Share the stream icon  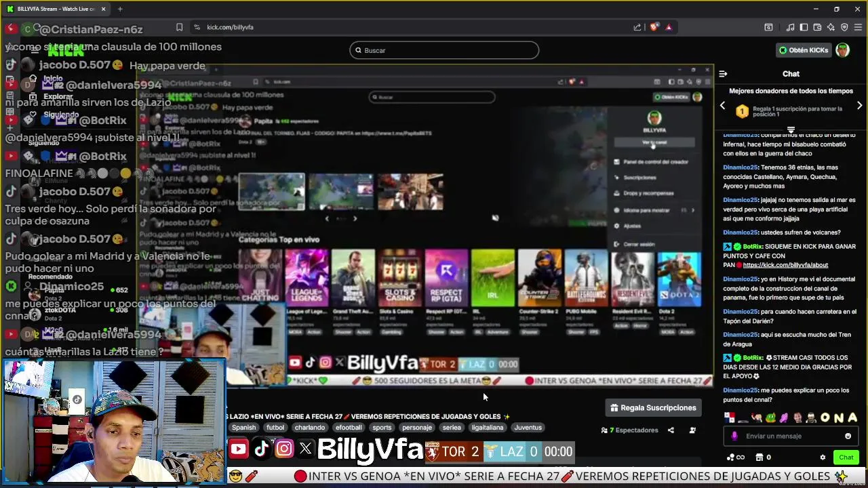click(x=671, y=430)
